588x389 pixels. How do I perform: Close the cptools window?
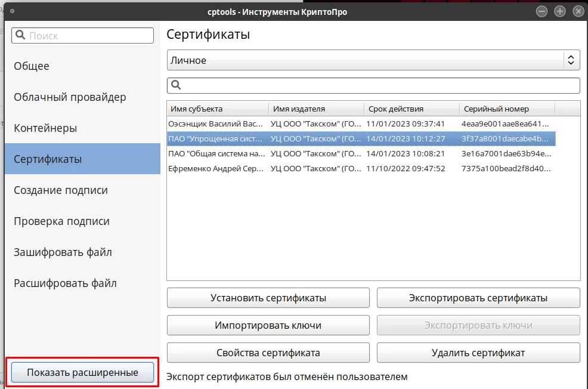pos(578,11)
